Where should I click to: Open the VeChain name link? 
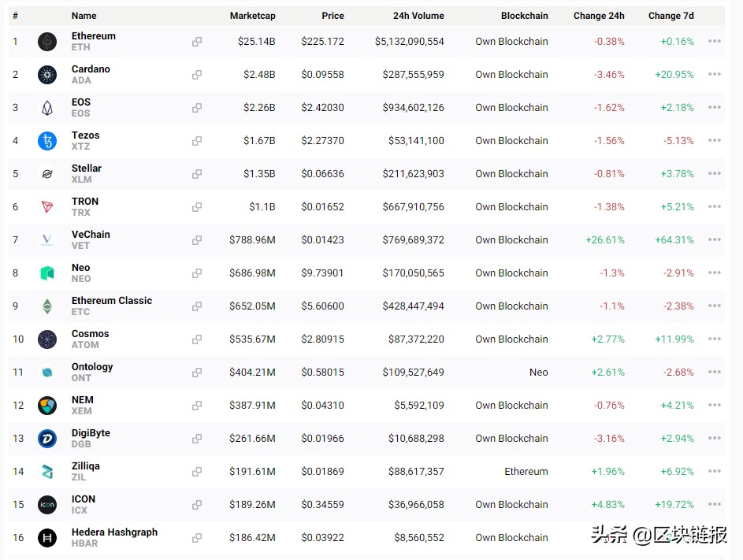click(91, 235)
